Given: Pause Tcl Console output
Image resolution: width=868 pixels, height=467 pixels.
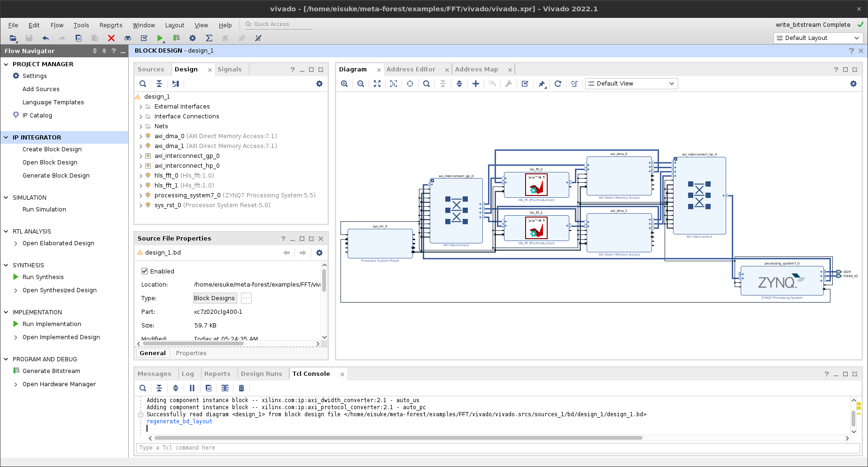Looking at the screenshot, I should (x=192, y=388).
